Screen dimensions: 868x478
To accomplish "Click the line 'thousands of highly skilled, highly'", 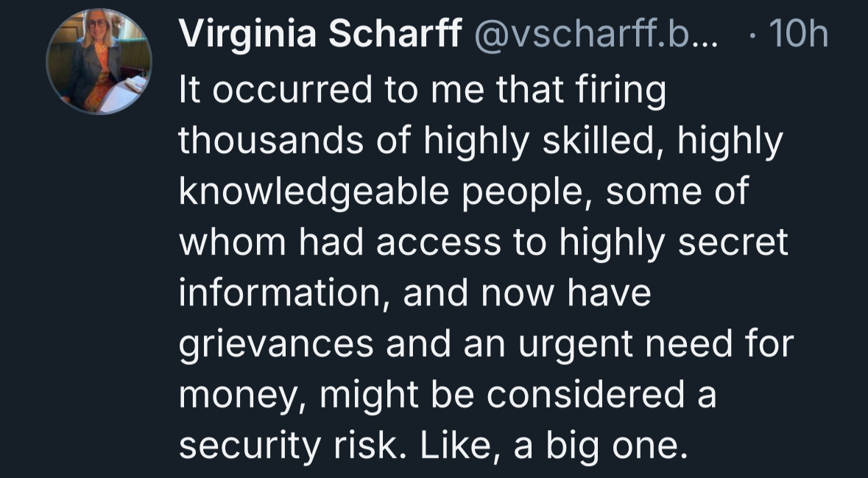I will tap(481, 141).
